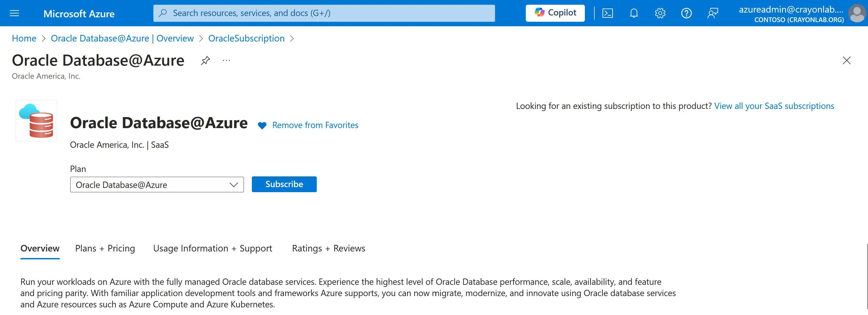Open the notifications bell
Image resolution: width=868 pixels, height=315 pixels.
(x=634, y=13)
